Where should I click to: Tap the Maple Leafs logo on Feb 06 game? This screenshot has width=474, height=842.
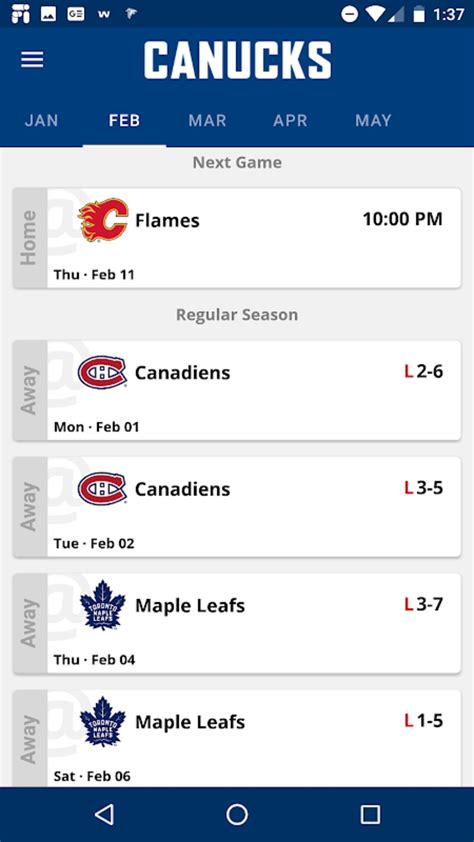[x=103, y=722]
